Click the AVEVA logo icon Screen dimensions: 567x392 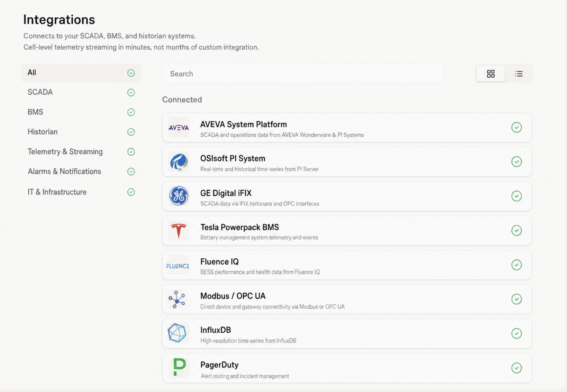click(178, 128)
